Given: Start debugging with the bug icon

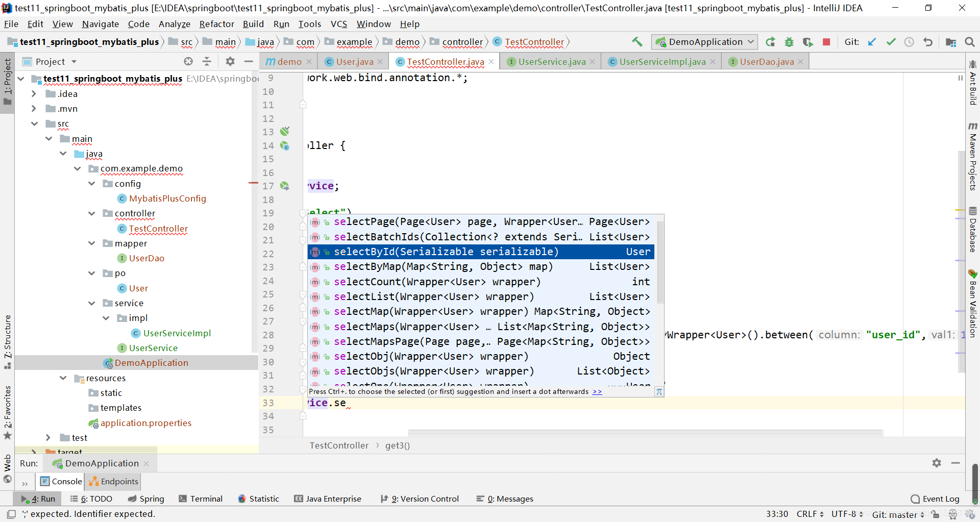Looking at the screenshot, I should [x=789, y=42].
